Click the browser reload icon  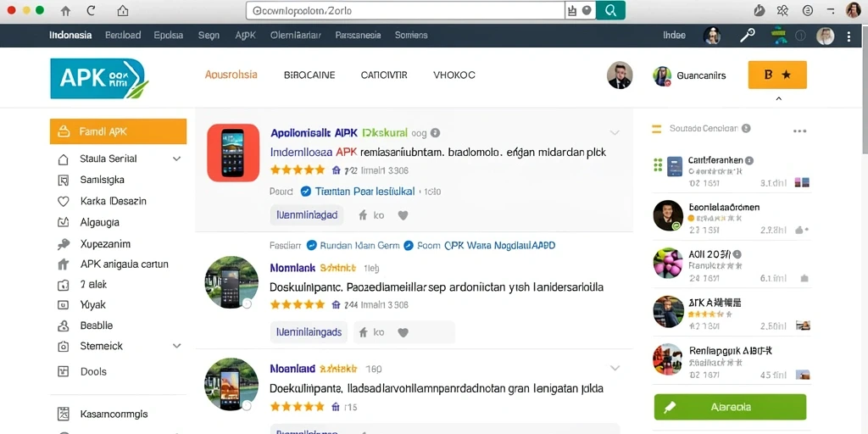click(x=92, y=10)
